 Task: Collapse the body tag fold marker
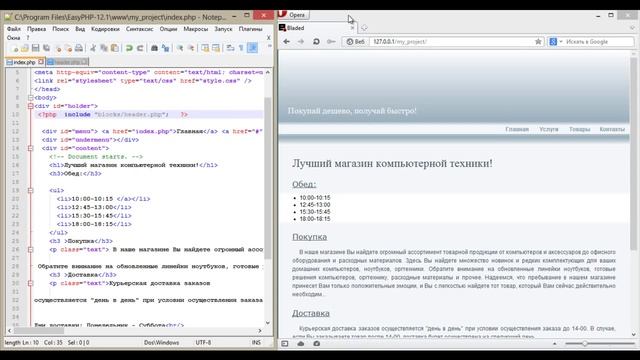point(31,98)
